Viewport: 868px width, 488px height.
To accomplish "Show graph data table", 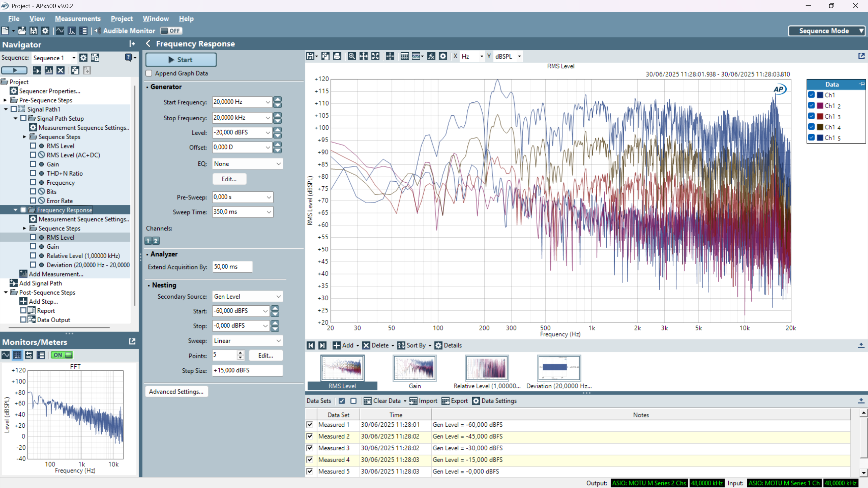I will (x=405, y=56).
